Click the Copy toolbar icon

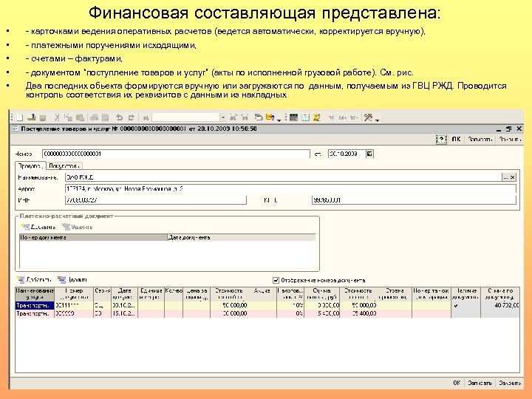(68, 117)
